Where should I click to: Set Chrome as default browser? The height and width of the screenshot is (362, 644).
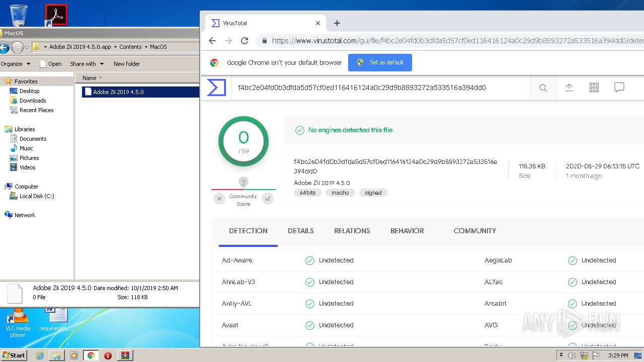380,62
